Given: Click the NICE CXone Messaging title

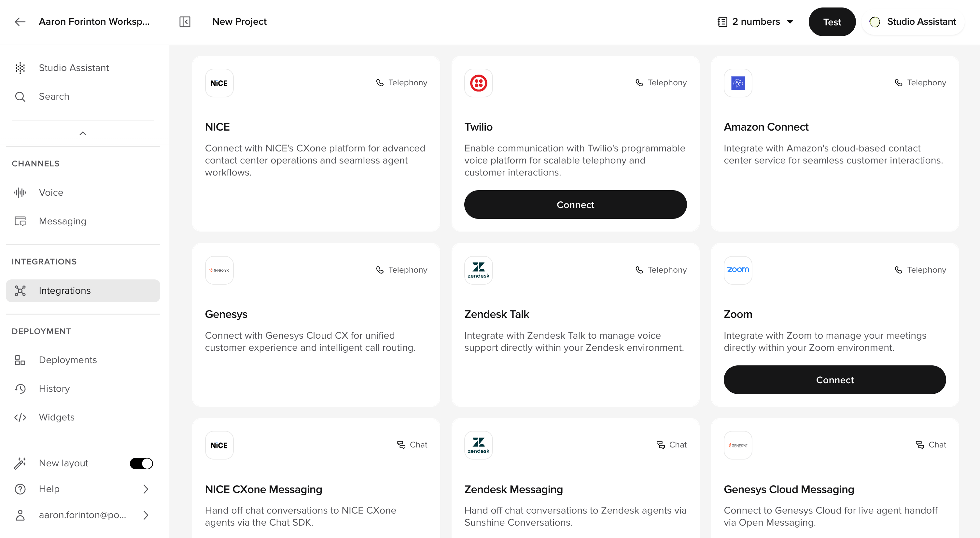Looking at the screenshot, I should (263, 489).
